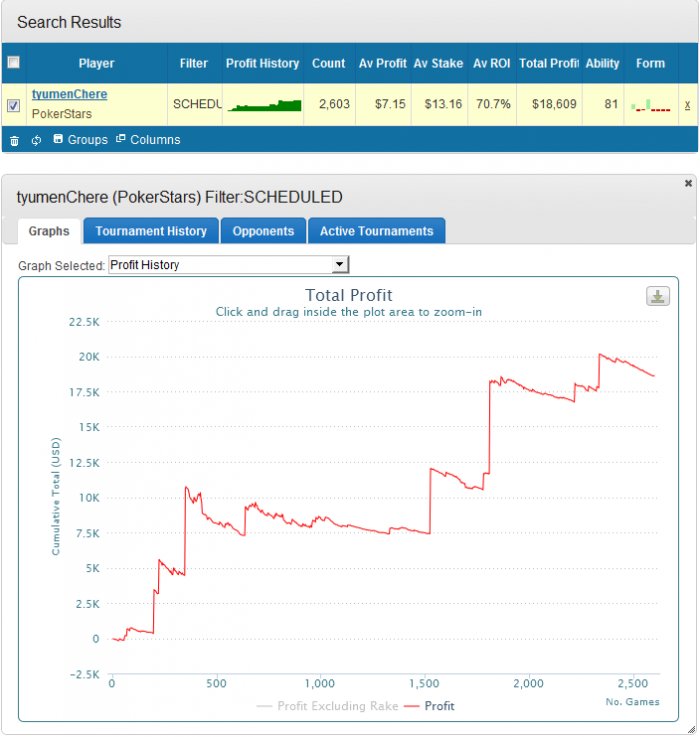Download the Total Profit chart
The height and width of the screenshot is (737, 700).
[x=657, y=296]
